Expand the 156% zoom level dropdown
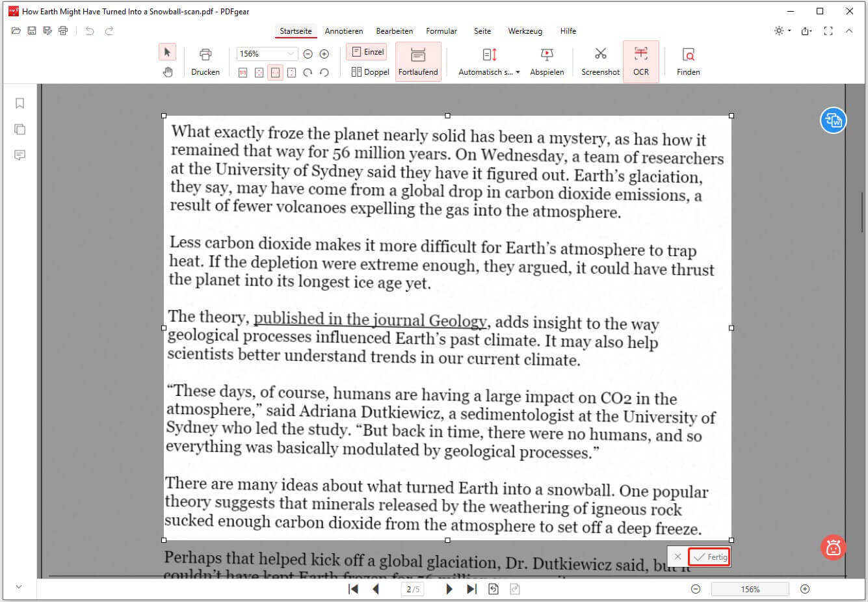Viewport: 868px width, 602px height. tap(290, 54)
